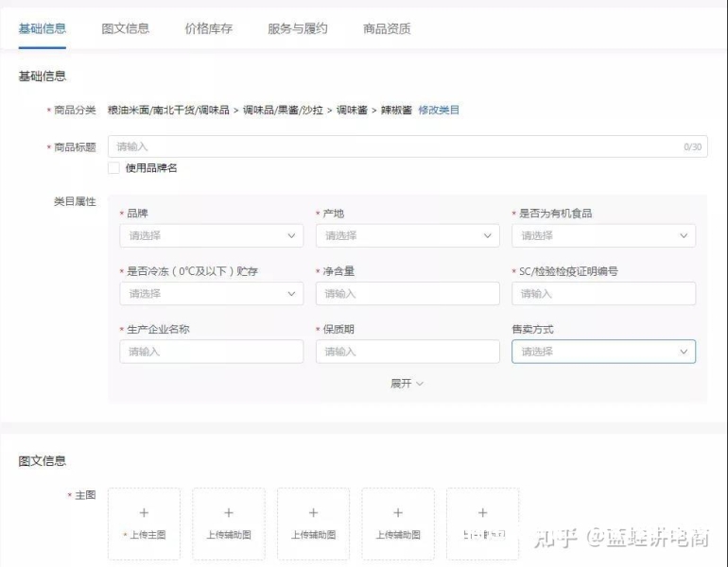The width and height of the screenshot is (728, 567).
Task: Click the 净含量 input field
Action: click(x=407, y=294)
